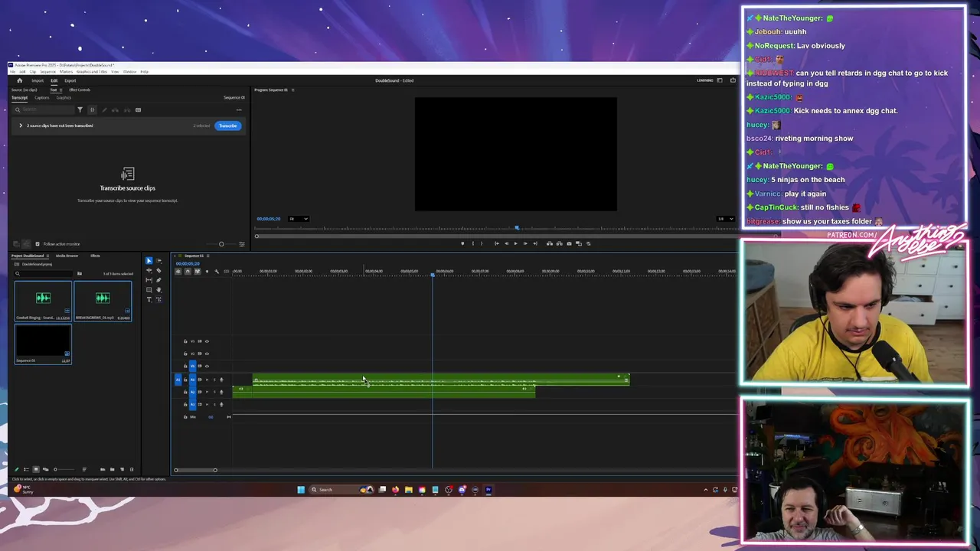This screenshot has height=551, width=980.
Task: Select the Slip tool
Action: point(149,280)
